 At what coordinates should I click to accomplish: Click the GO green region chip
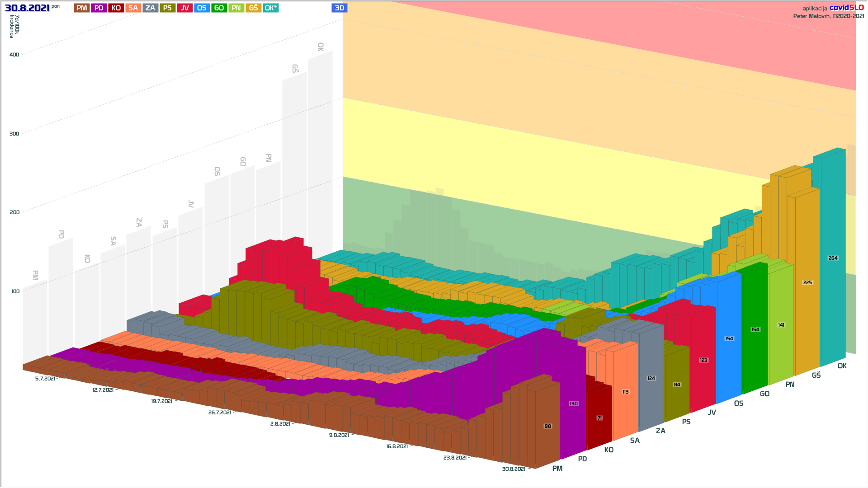[x=219, y=8]
